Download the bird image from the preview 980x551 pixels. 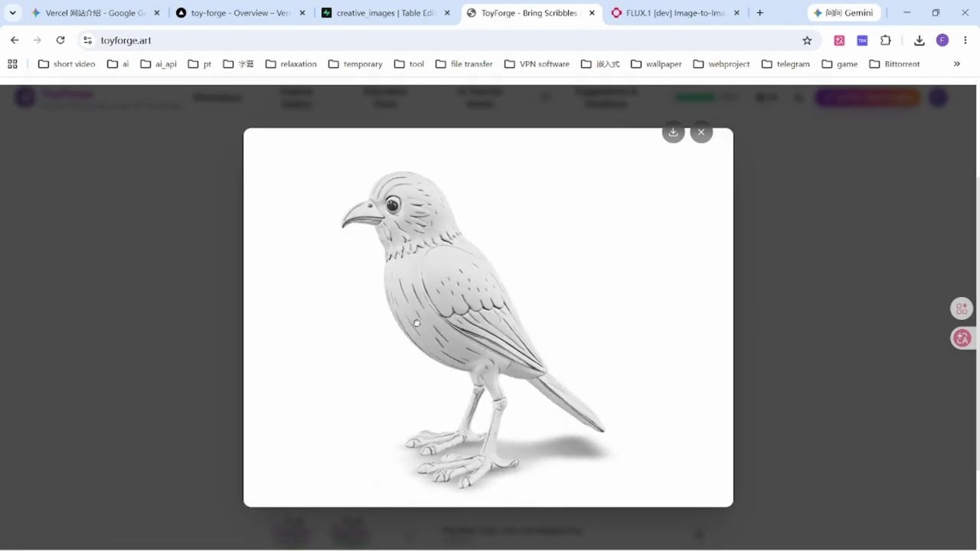click(673, 132)
